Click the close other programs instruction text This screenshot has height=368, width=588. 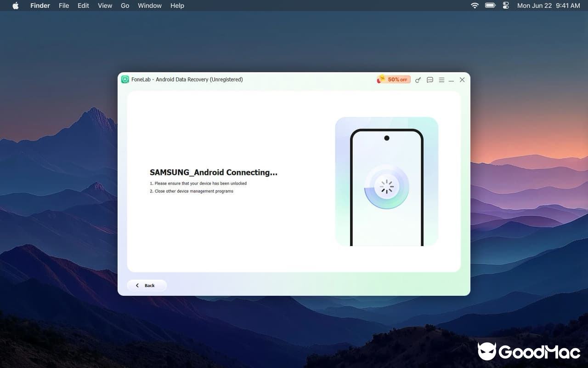[192, 191]
